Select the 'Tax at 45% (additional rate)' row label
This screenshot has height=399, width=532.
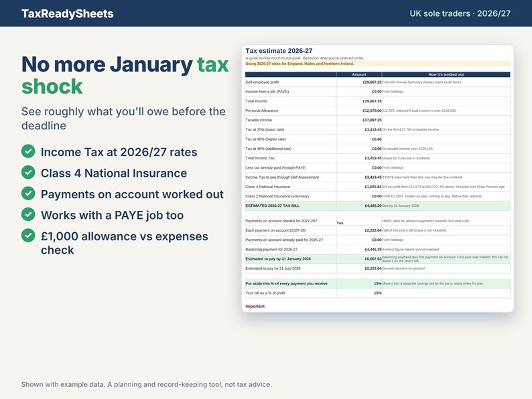tap(269, 149)
